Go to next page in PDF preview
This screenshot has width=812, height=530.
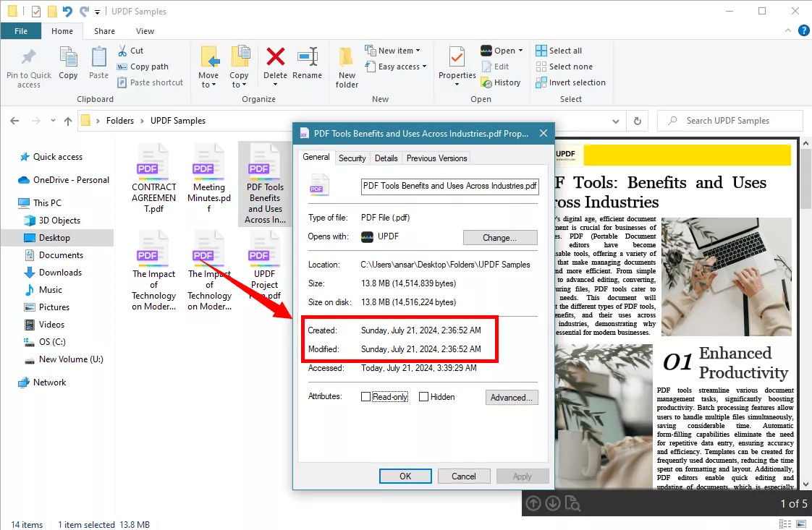(553, 503)
